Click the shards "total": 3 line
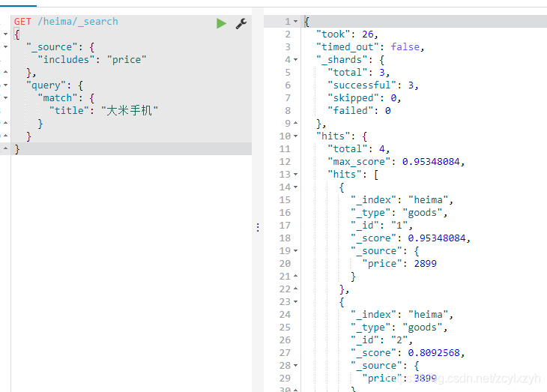 [x=359, y=73]
